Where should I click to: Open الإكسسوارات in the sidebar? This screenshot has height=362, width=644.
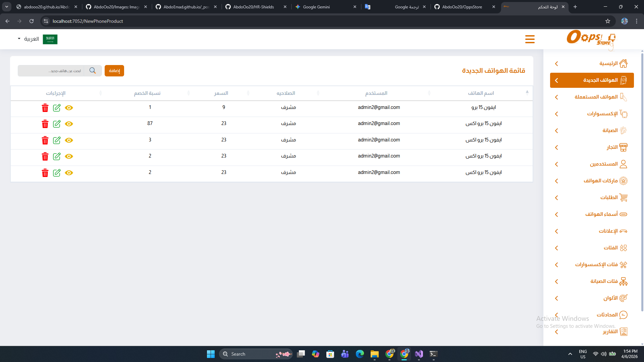602,114
